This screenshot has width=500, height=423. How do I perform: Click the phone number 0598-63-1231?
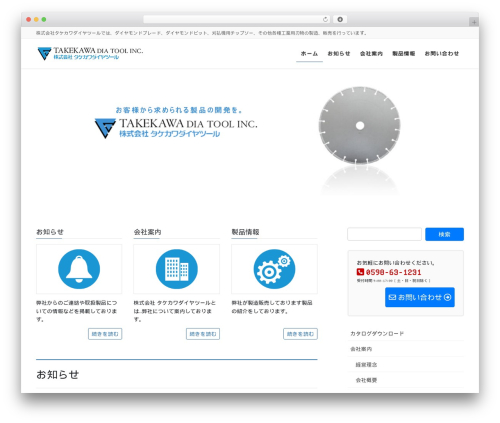click(x=394, y=272)
